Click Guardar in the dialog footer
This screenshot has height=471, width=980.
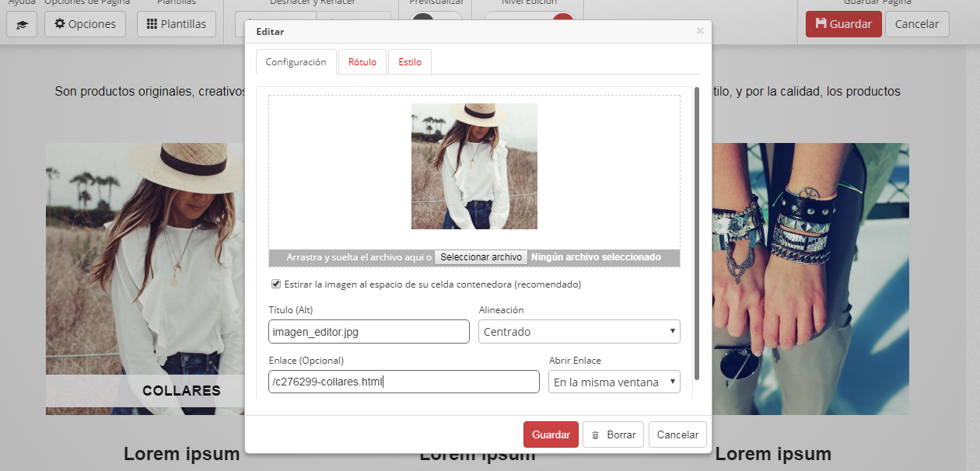point(551,434)
